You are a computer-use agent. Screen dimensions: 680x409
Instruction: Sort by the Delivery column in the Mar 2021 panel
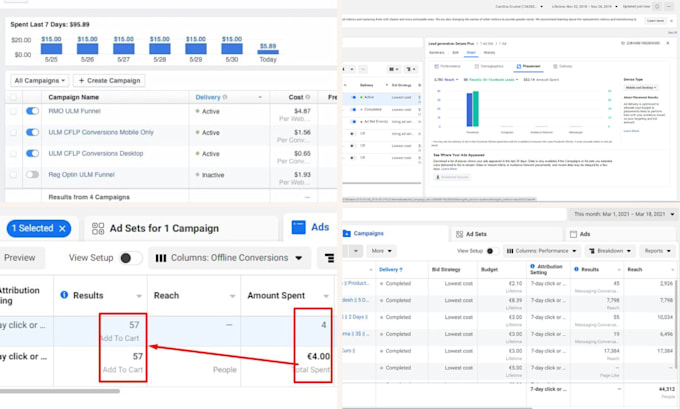[391, 270]
